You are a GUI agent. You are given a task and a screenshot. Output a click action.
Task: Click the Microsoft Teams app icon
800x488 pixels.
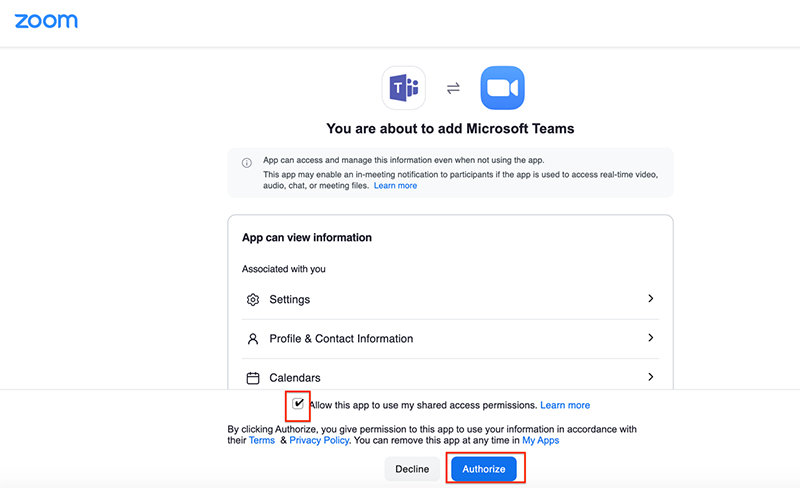pyautogui.click(x=404, y=88)
